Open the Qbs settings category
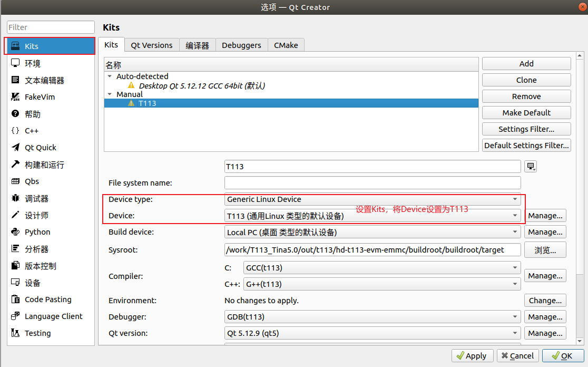588x367 pixels. [51, 181]
